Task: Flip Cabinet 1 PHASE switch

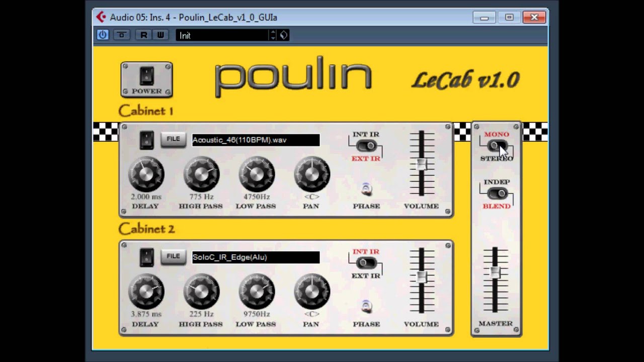Action: 366,189
